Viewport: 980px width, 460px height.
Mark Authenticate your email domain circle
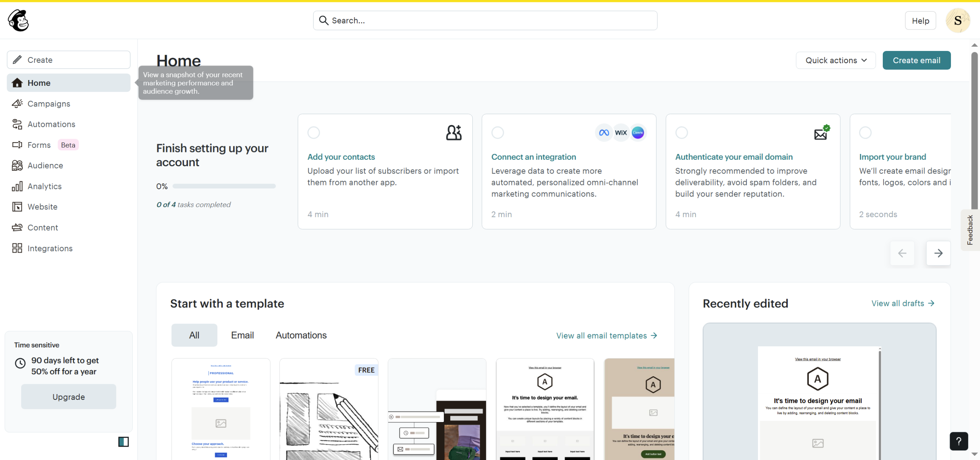[x=681, y=133]
